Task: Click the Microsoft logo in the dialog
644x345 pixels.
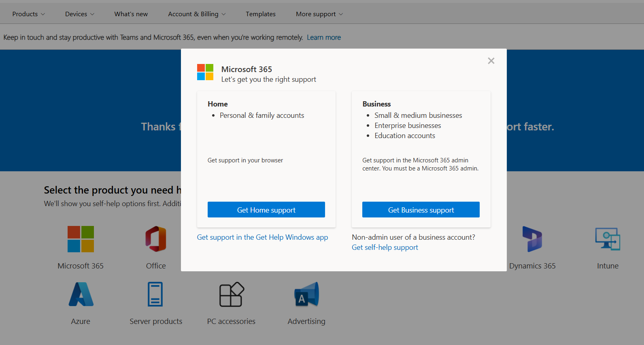Action: pyautogui.click(x=205, y=72)
